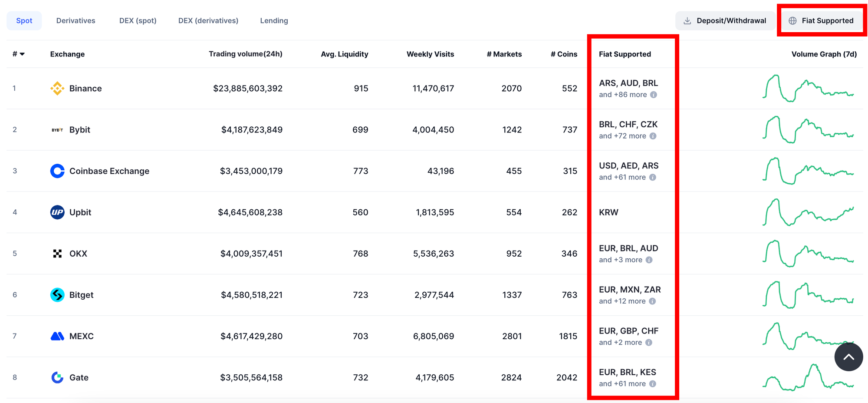
Task: Open the Gate exchange link
Action: click(x=79, y=377)
